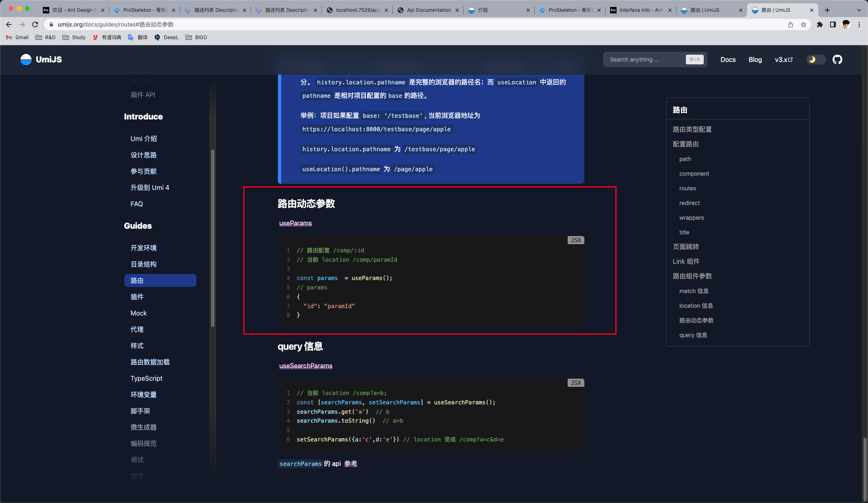Open the user profile avatar

click(846, 24)
